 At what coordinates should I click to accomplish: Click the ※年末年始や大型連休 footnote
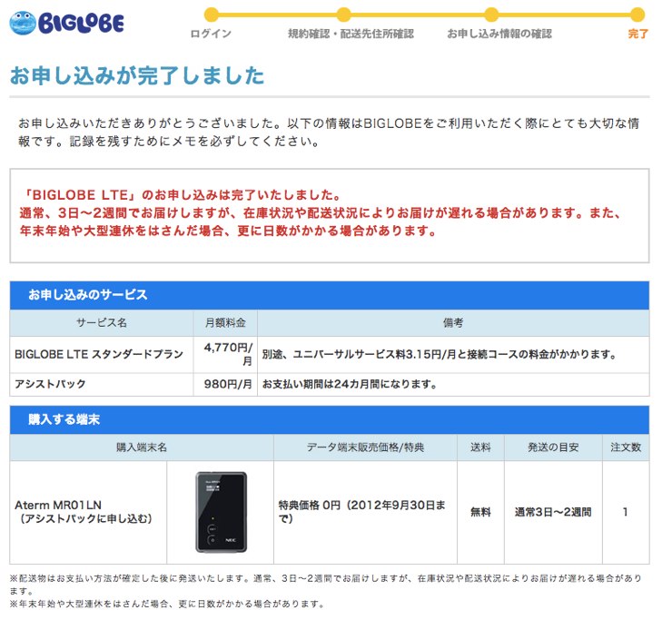pos(167,605)
